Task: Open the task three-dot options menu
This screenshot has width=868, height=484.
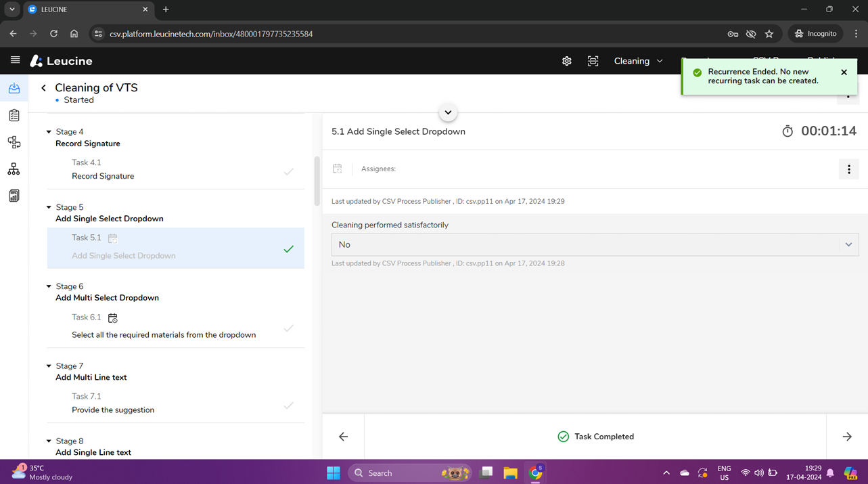Action: click(849, 169)
